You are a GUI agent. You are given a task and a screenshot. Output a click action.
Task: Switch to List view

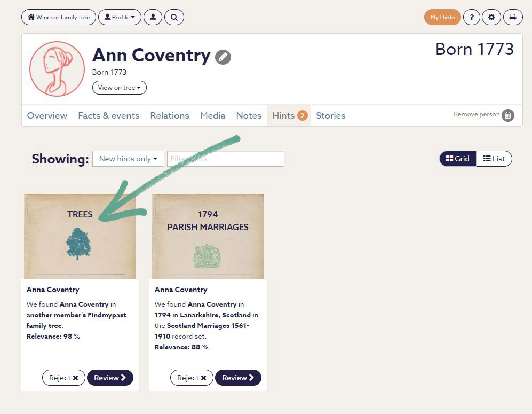tap(494, 159)
